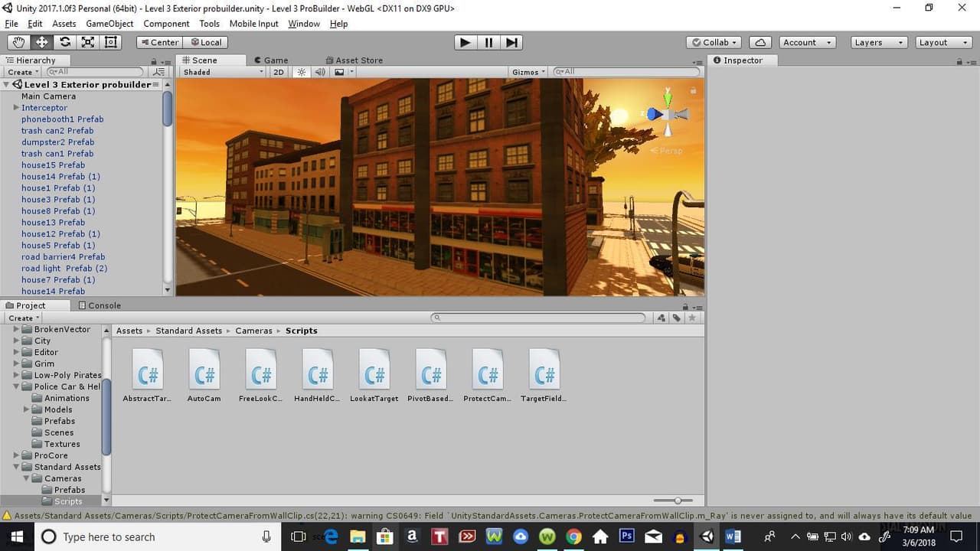Image resolution: width=980 pixels, height=551 pixels.
Task: Select the Rotate tool
Action: point(65,43)
